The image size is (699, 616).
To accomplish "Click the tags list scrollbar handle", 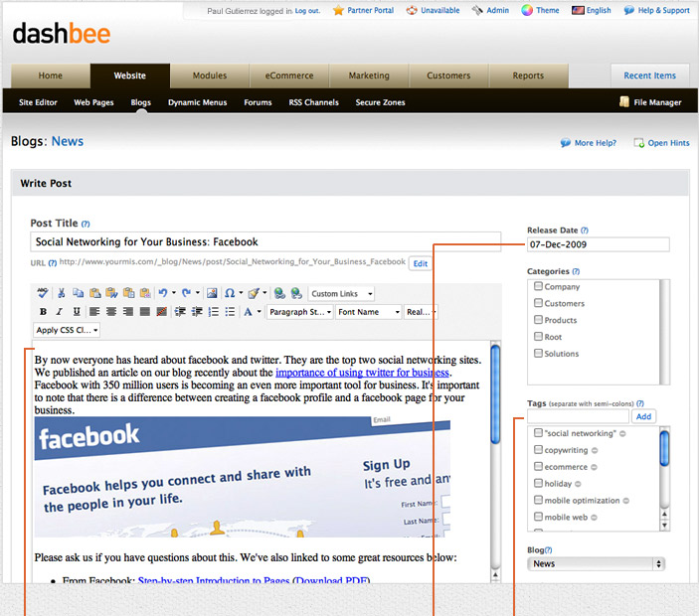I will click(x=664, y=448).
